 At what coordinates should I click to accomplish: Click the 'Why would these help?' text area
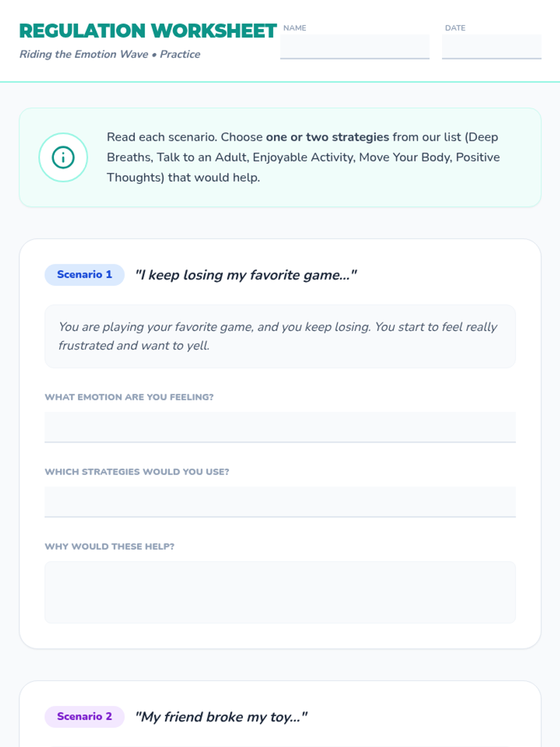point(280,592)
